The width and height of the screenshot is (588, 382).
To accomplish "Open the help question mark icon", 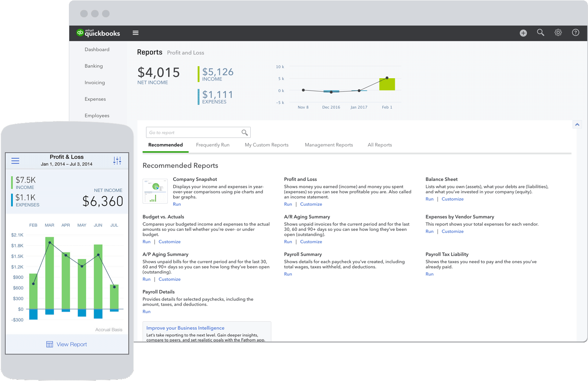I will click(576, 33).
